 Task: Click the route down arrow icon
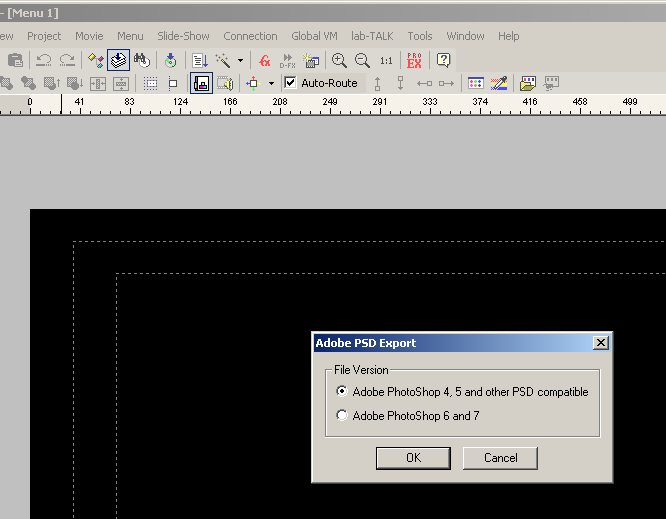point(400,83)
